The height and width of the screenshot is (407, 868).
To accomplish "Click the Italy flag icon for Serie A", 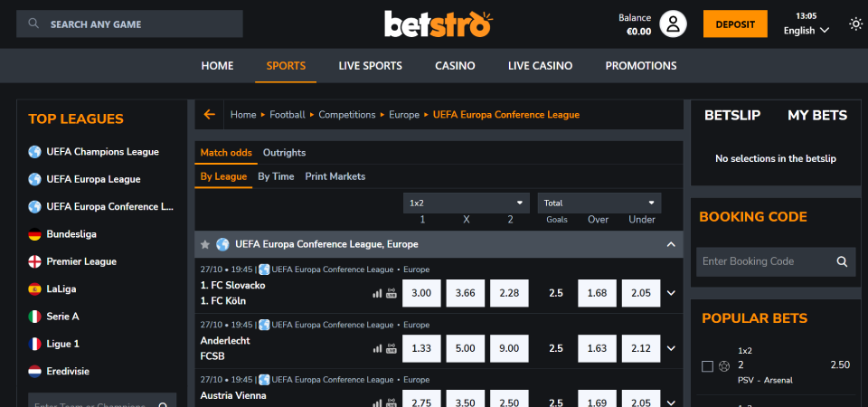I will click(35, 317).
